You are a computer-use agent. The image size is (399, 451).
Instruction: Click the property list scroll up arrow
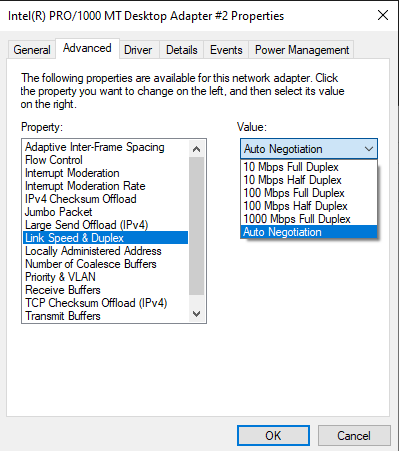197,149
